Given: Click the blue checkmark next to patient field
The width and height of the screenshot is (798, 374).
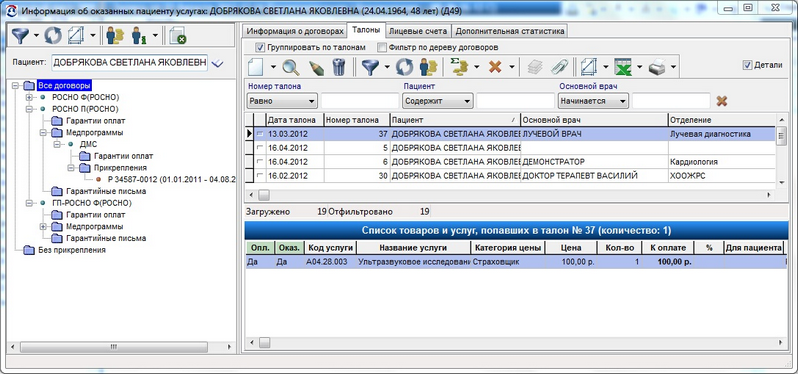Looking at the screenshot, I should click(218, 63).
